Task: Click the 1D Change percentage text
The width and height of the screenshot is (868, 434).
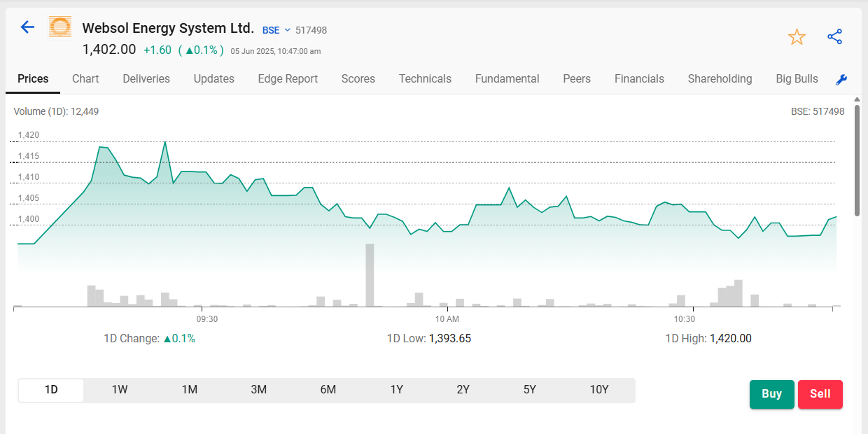Action: [x=179, y=339]
